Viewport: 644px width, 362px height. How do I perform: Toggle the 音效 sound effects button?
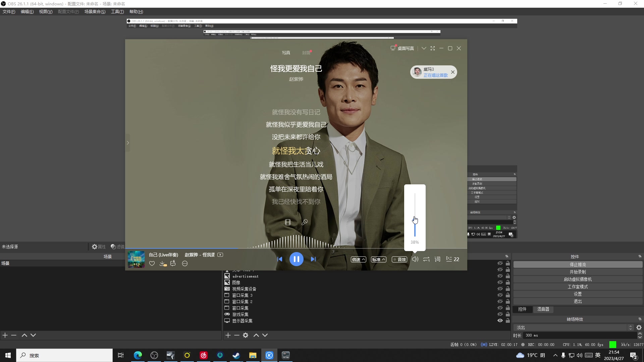click(399, 259)
